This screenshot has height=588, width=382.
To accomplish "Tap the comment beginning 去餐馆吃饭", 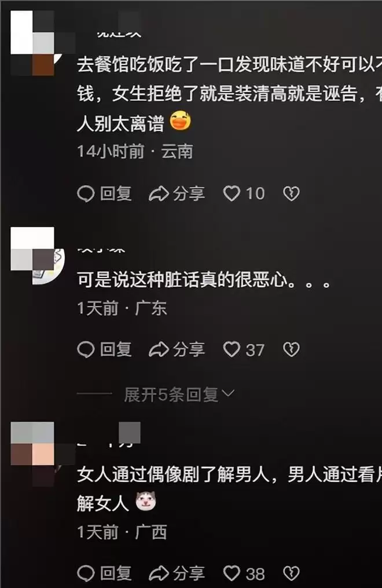I will [x=229, y=94].
